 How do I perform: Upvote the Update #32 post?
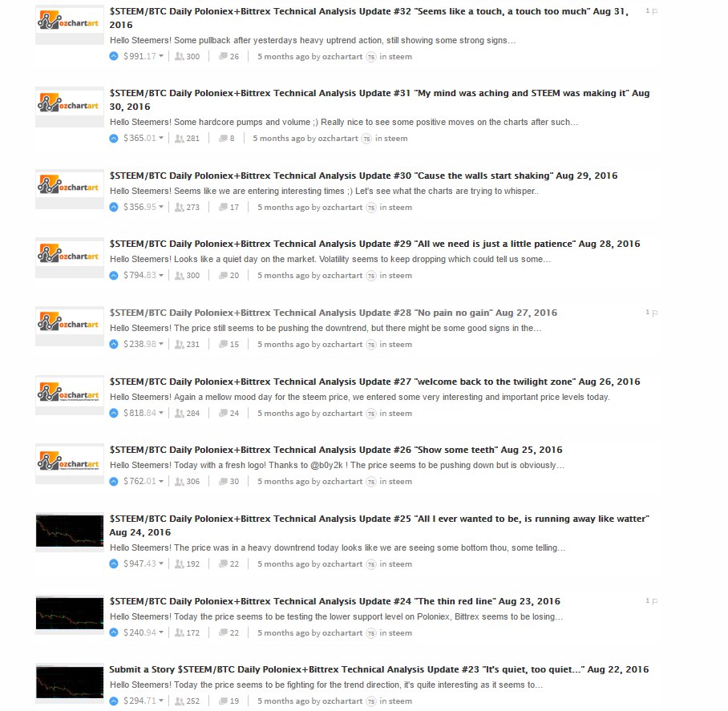click(114, 56)
